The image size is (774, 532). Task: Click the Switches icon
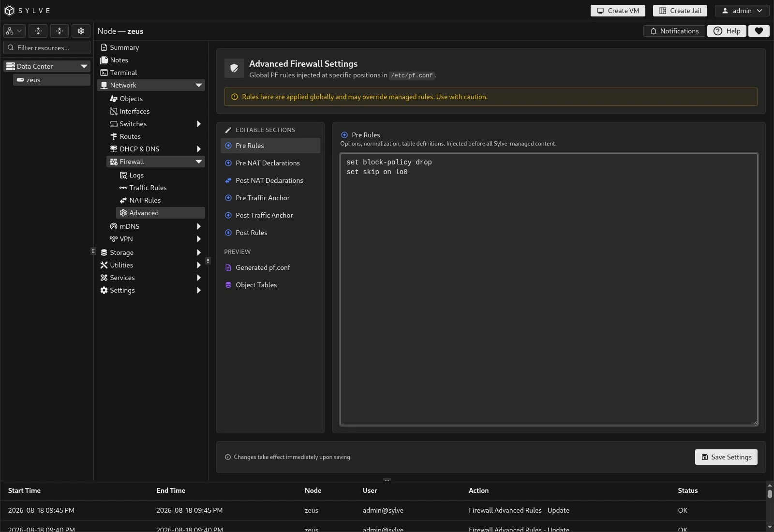pyautogui.click(x=114, y=124)
